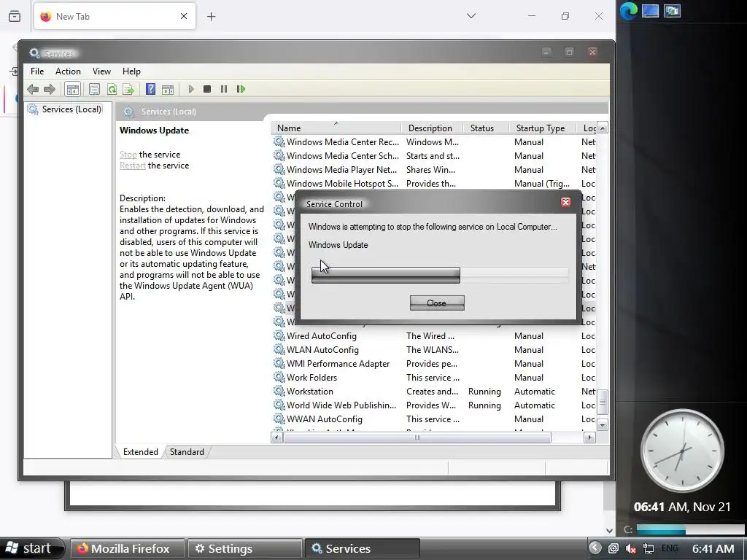This screenshot has width=747, height=560.
Task: Select the WWAN AutoConfig service
Action: [433, 419]
